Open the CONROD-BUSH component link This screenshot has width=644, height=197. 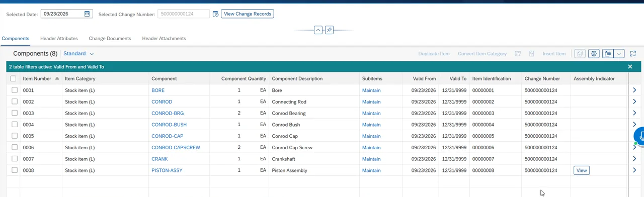(x=169, y=125)
